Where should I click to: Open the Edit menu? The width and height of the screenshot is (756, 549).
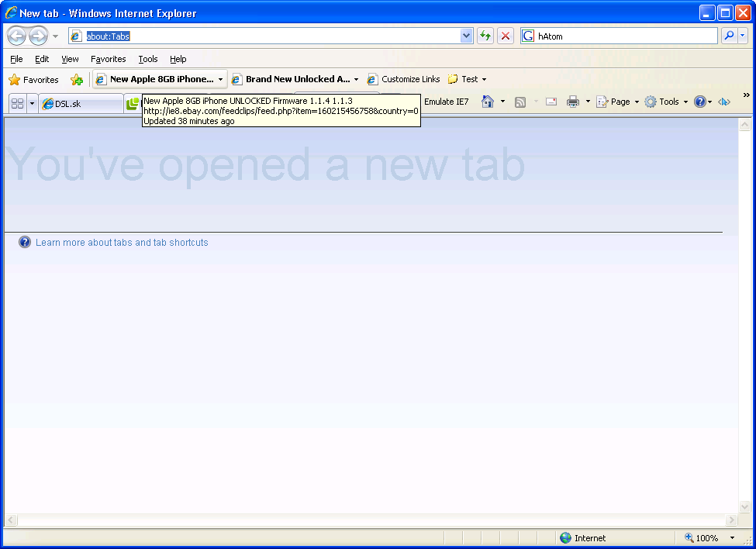pyautogui.click(x=42, y=59)
